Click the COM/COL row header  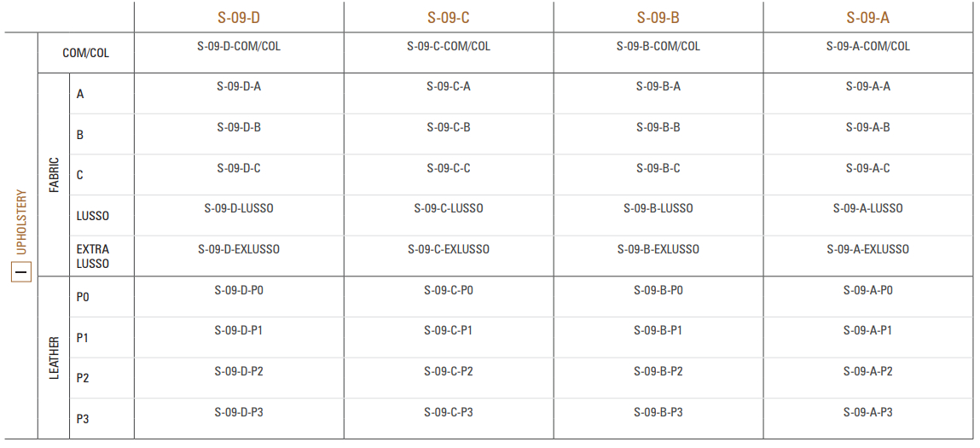(x=85, y=53)
